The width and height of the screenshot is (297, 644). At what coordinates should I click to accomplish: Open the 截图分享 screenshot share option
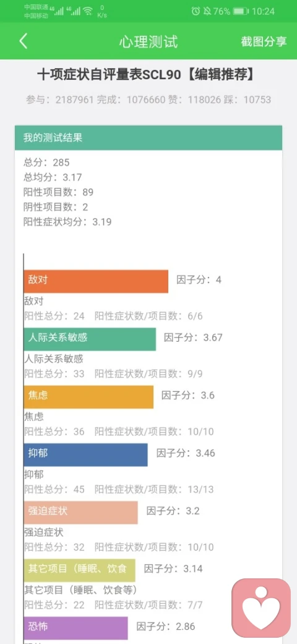tap(264, 42)
